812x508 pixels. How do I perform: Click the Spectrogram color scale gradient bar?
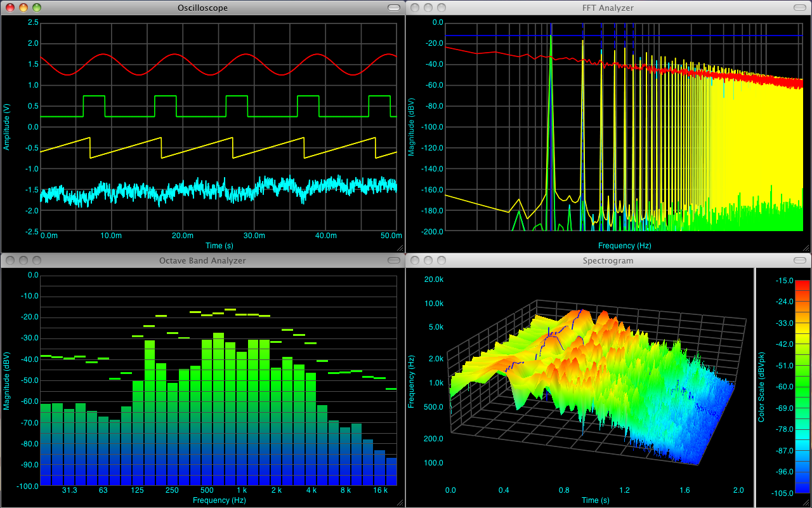(802, 386)
